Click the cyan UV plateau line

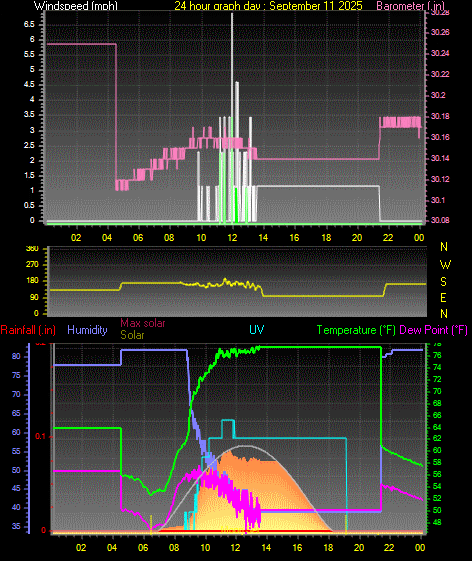[290, 438]
